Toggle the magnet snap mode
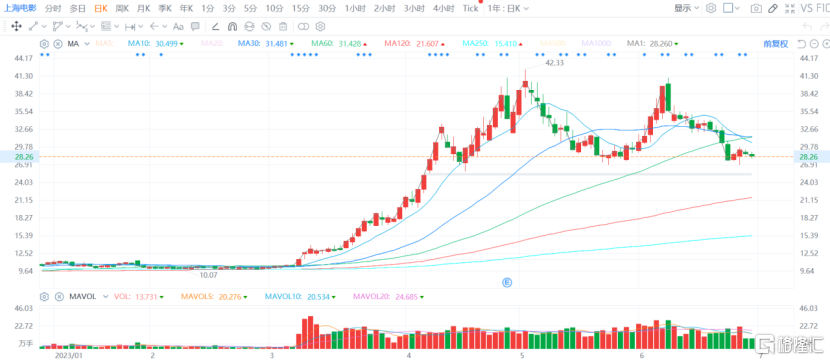 (232, 26)
